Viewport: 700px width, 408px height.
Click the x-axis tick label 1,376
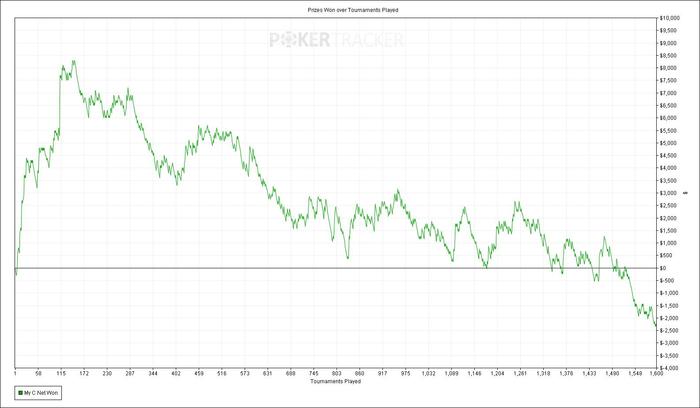[x=567, y=373]
